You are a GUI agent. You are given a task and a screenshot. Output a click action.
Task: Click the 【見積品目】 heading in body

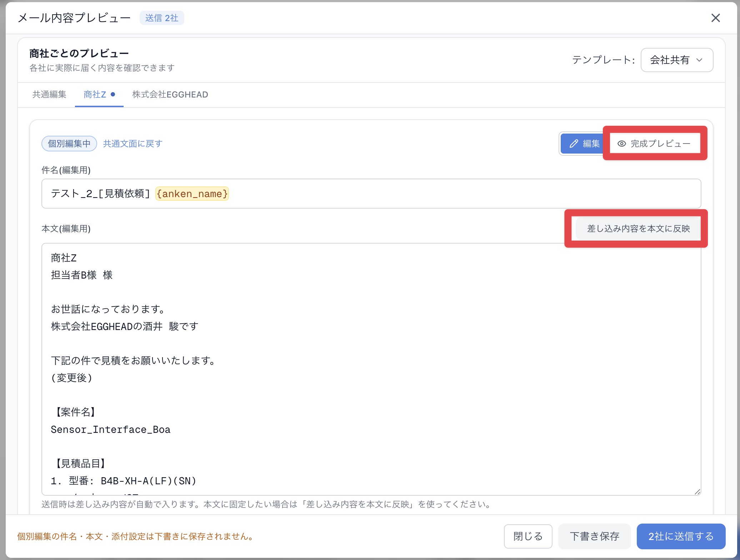point(80,464)
